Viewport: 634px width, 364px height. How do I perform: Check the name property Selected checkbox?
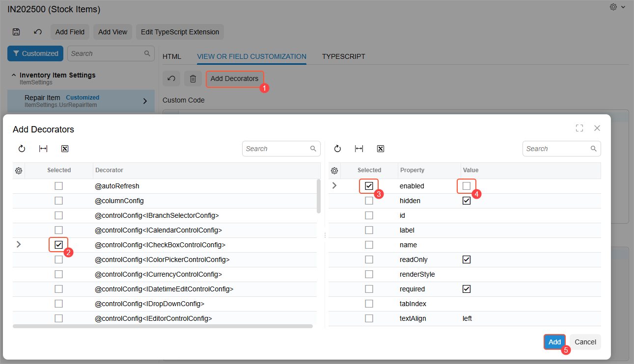point(369,245)
